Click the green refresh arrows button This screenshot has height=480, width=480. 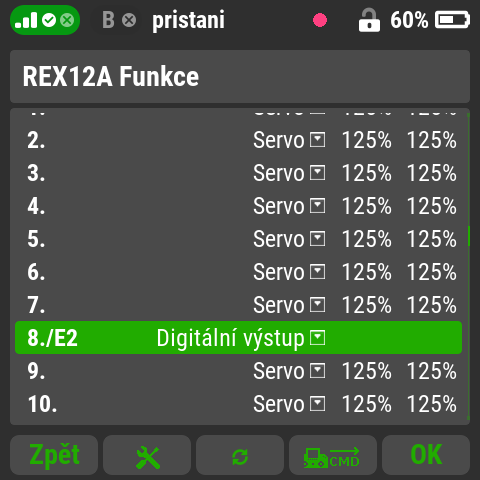[240, 455]
